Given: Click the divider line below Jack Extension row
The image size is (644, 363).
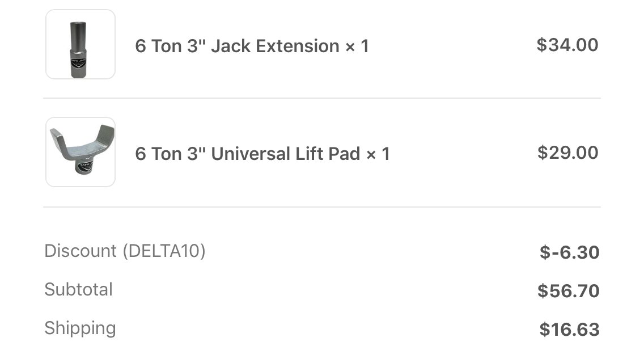Looking at the screenshot, I should 322,98.
